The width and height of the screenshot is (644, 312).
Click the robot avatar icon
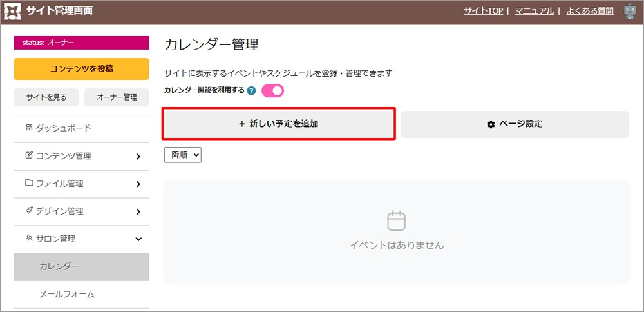tap(630, 12)
